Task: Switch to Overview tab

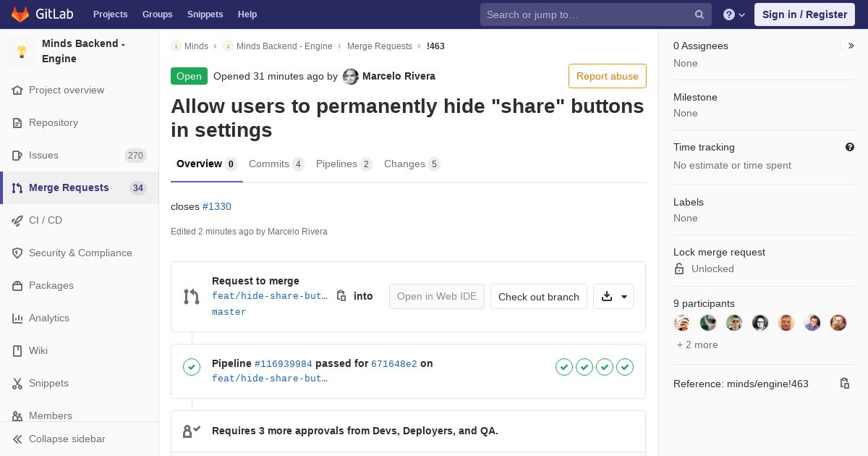Action: coord(207,164)
